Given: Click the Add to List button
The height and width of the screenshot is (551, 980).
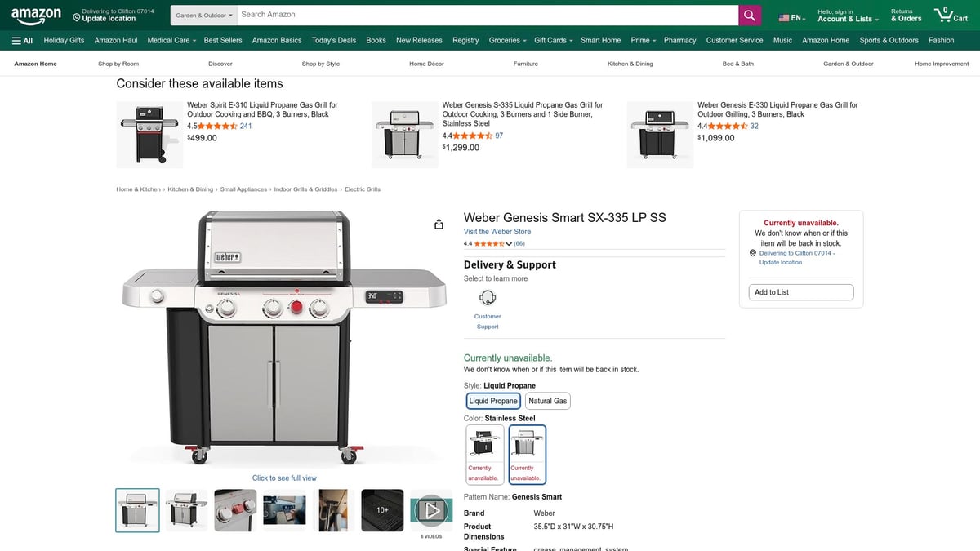Looking at the screenshot, I should click(800, 291).
